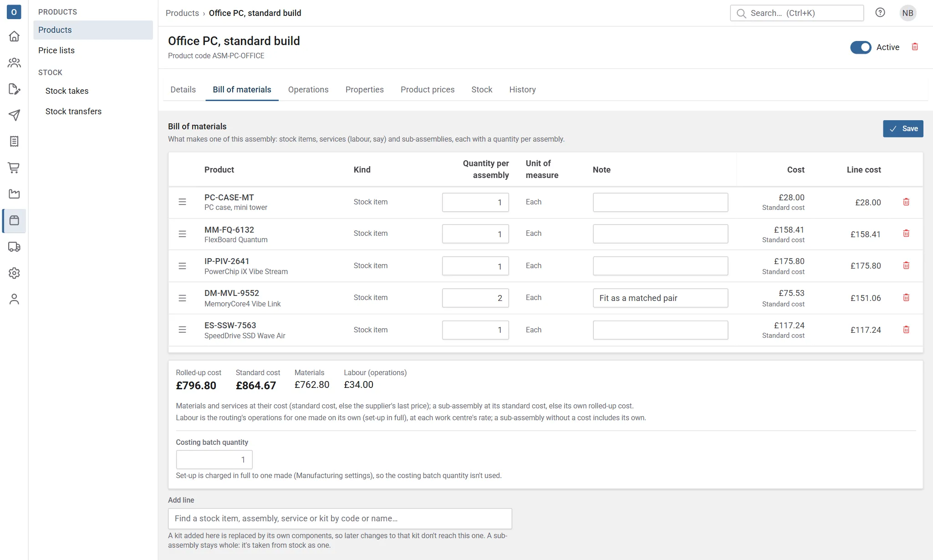Switch to the Details tab
933x560 pixels.
pos(183,90)
